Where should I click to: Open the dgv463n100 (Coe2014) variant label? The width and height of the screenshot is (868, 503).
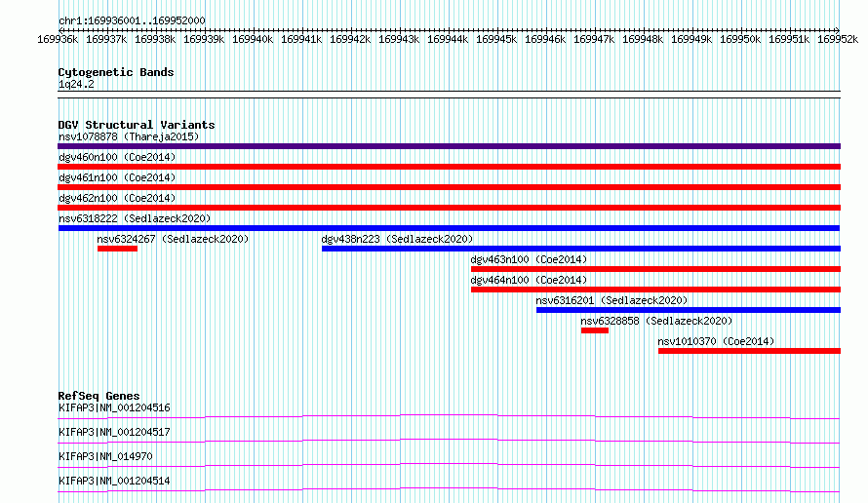529,259
